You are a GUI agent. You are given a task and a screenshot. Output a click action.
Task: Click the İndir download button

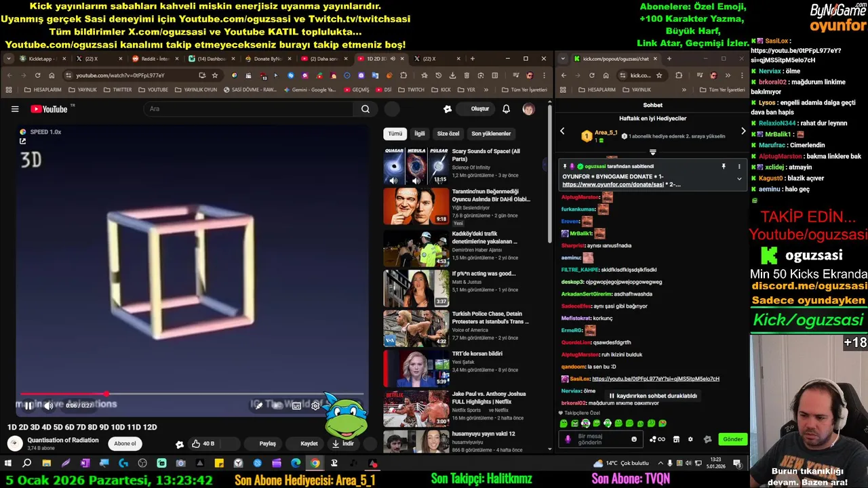pyautogui.click(x=343, y=444)
